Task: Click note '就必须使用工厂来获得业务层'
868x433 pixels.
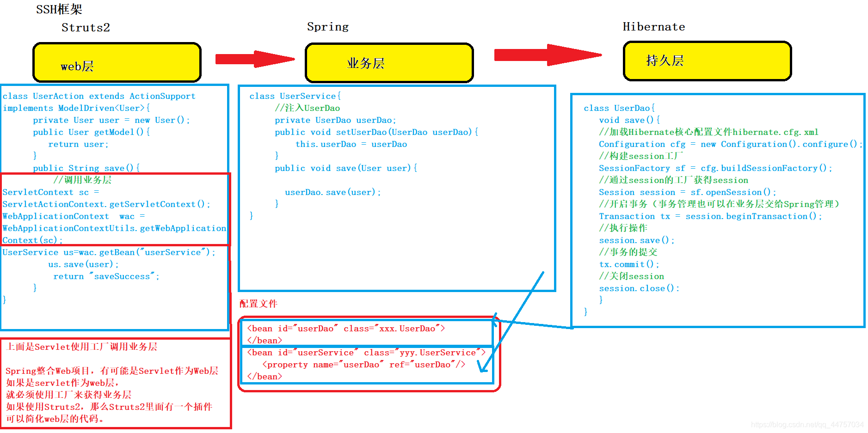Action: click(x=68, y=395)
